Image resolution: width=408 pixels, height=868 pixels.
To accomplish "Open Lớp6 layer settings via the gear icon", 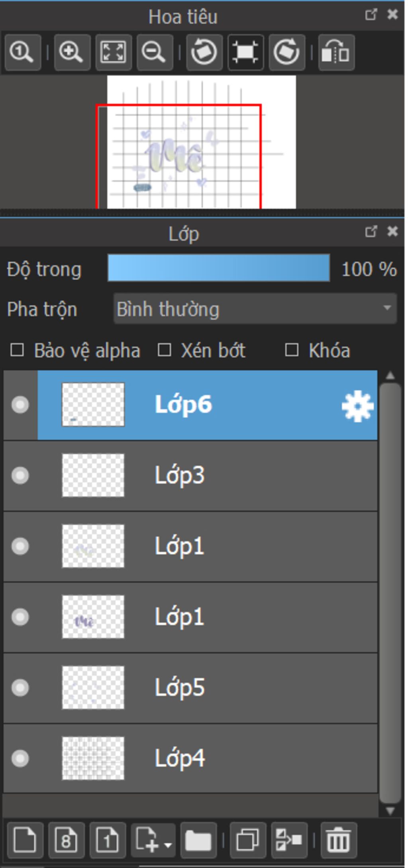I will pos(357,406).
